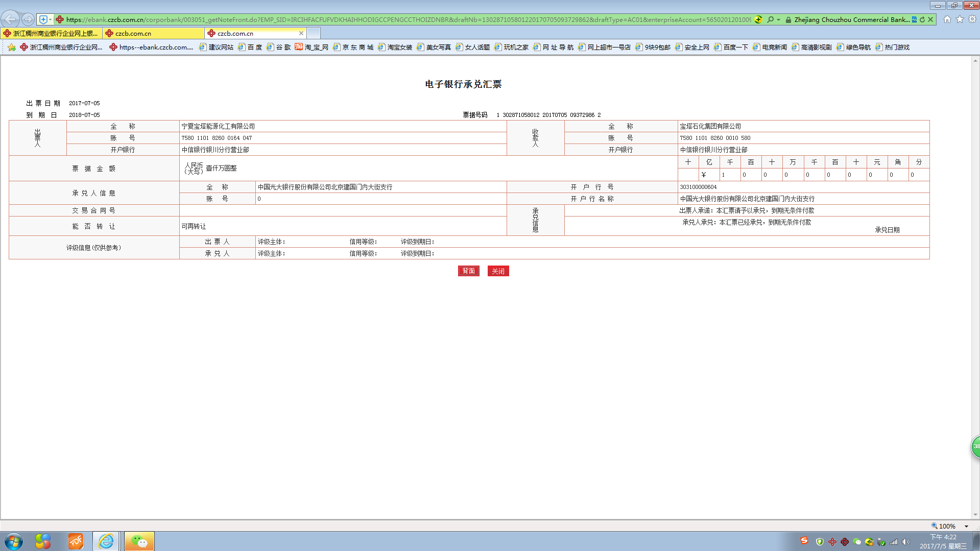The width and height of the screenshot is (980, 551).
Task: Open WeChat from the taskbar
Action: pos(139,541)
